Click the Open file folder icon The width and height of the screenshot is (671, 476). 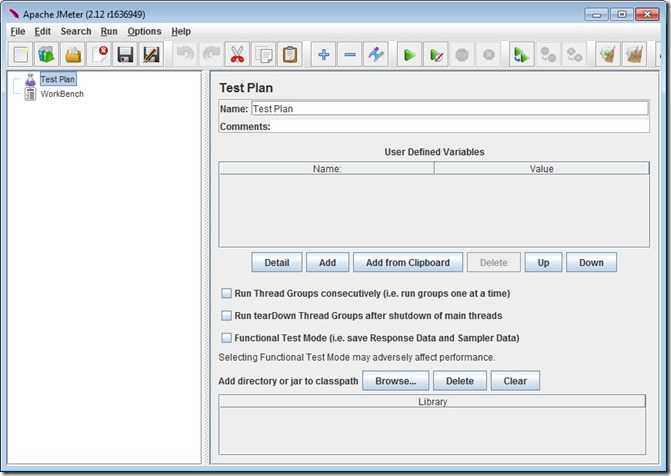click(73, 54)
